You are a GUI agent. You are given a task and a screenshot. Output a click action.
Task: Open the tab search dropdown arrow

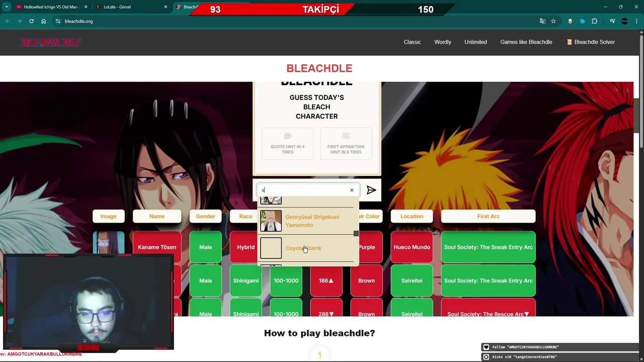pos(6,7)
